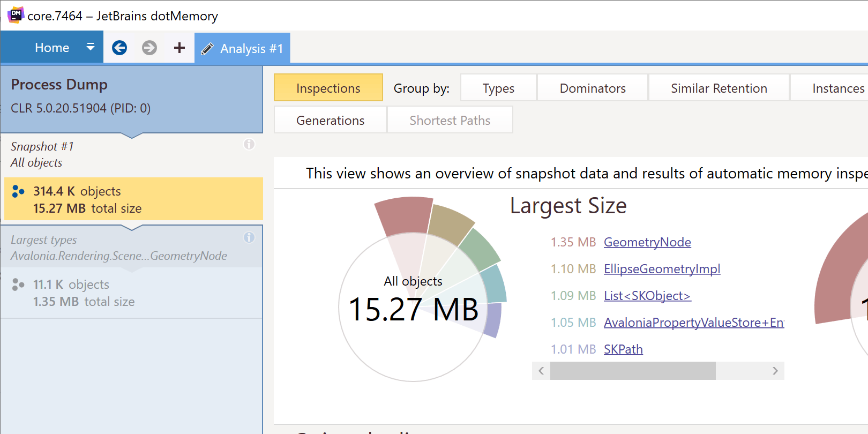Viewport: 868px width, 434px height.
Task: Toggle the Inspections view button
Action: 328,88
